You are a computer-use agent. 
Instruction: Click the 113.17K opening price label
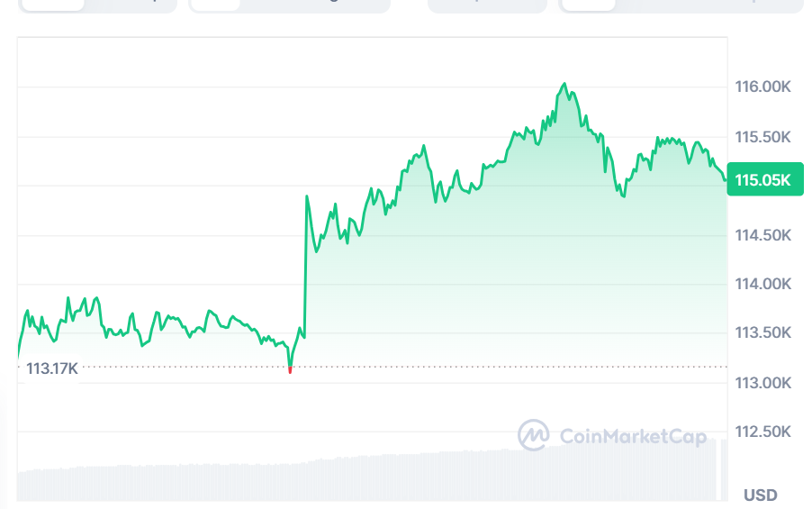point(52,368)
